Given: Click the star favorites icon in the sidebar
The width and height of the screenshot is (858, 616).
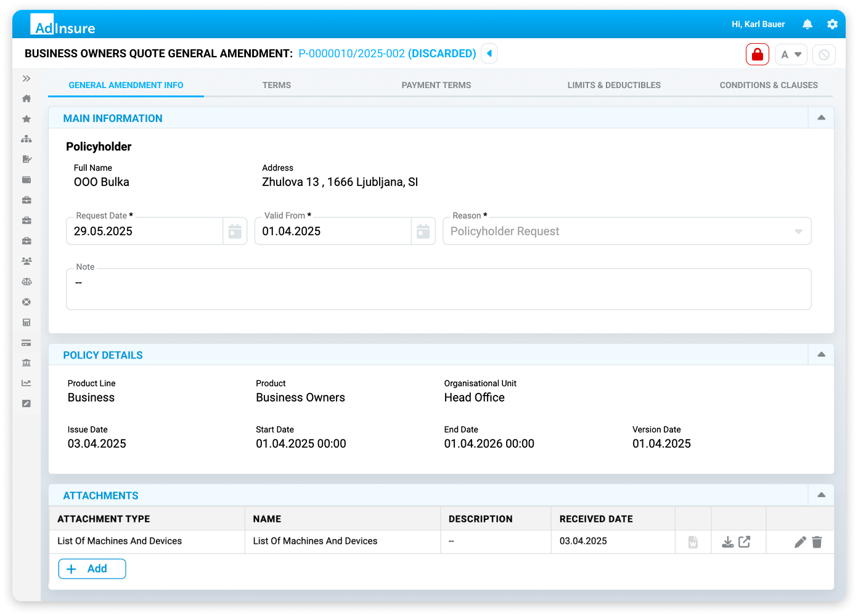Looking at the screenshot, I should click(x=26, y=118).
